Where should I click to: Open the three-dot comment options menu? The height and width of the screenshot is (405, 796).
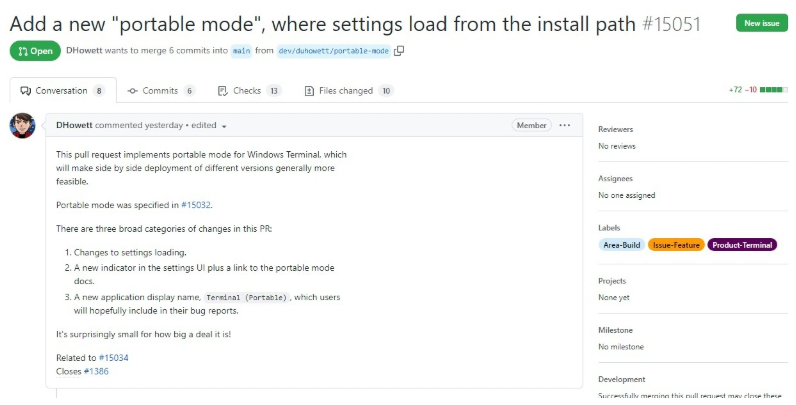coord(565,125)
